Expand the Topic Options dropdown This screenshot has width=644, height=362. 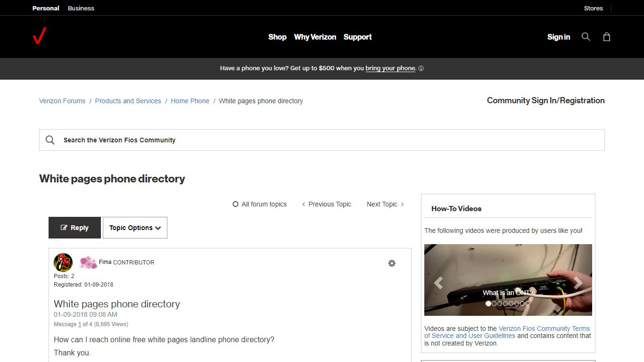[x=135, y=228]
